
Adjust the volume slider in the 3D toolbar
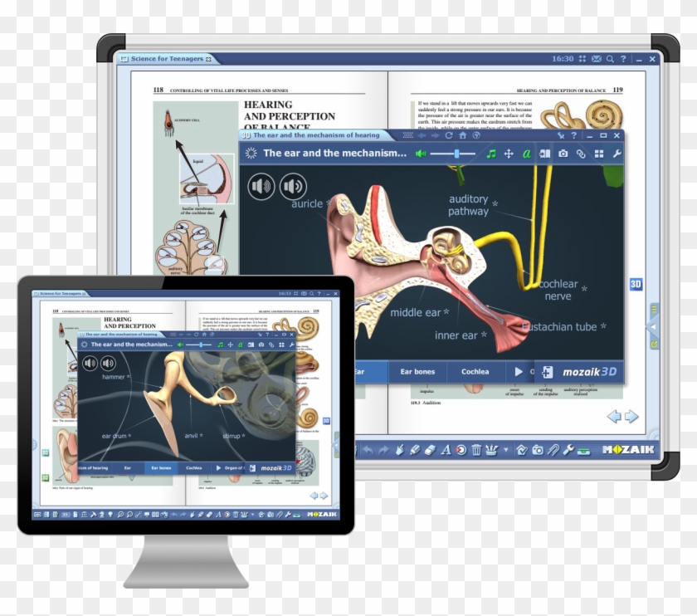pos(457,153)
